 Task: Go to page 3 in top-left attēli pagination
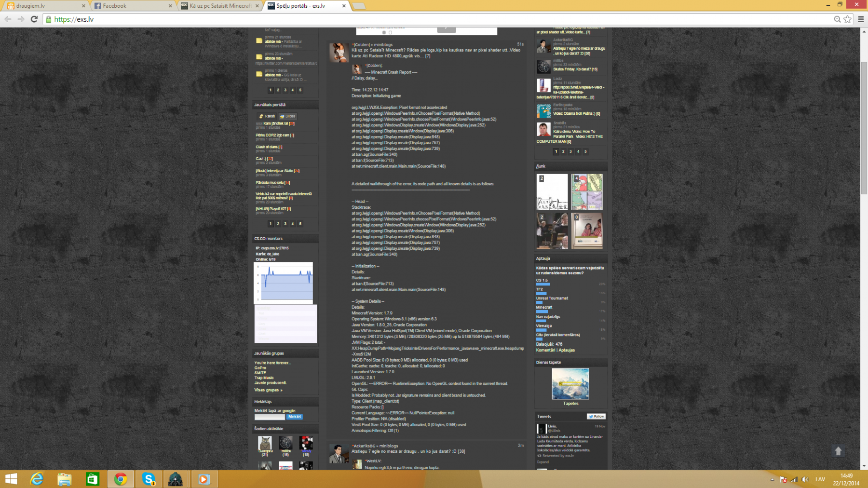[x=285, y=90]
